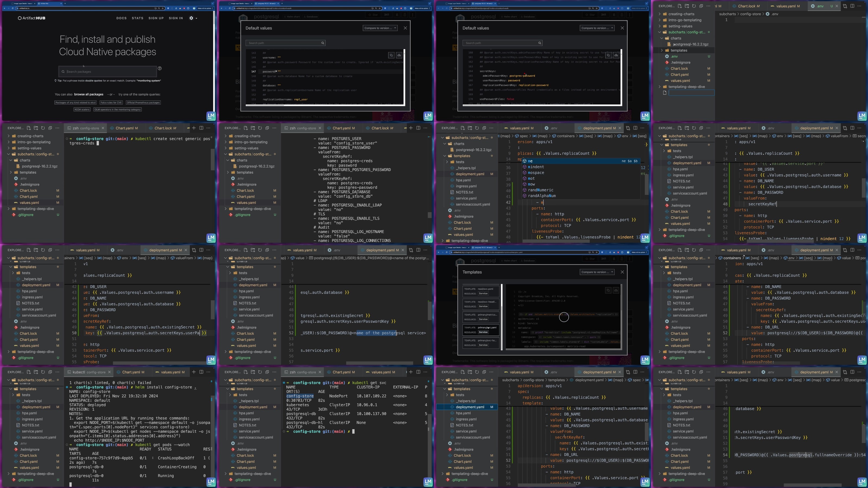New File icon in the helm install terminal window
This screenshot has width=868, height=488.
click(x=28, y=372)
